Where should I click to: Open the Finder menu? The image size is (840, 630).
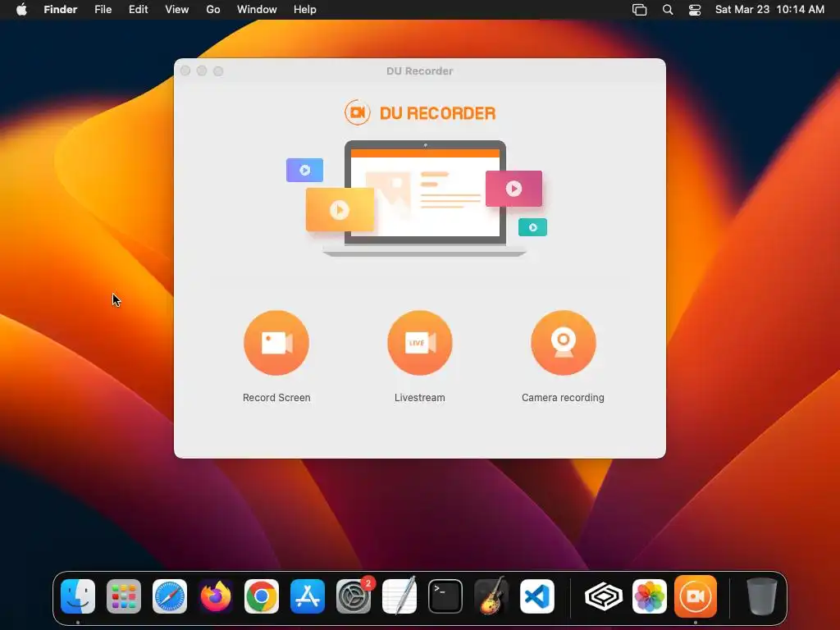point(61,10)
